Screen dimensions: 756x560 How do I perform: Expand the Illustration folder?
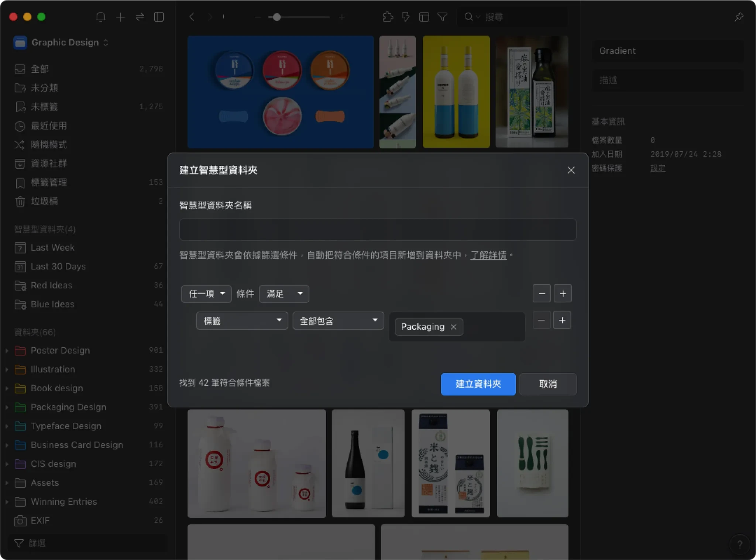(x=7, y=369)
